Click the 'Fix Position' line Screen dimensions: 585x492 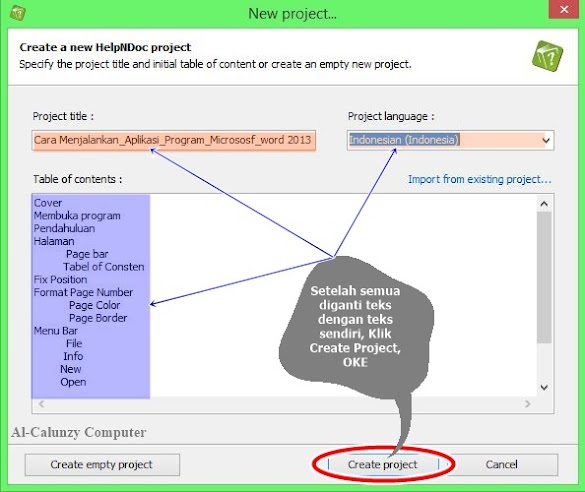pyautogui.click(x=60, y=279)
